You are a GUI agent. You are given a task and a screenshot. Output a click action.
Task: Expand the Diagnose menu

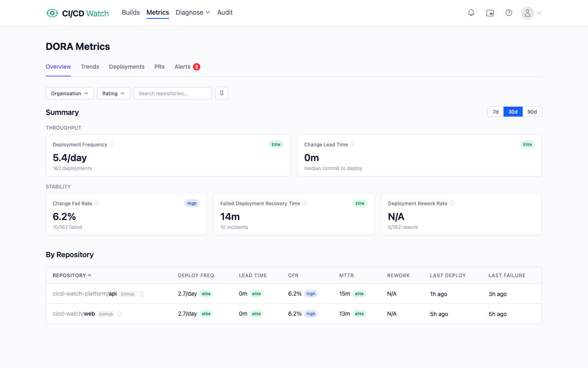[193, 13]
